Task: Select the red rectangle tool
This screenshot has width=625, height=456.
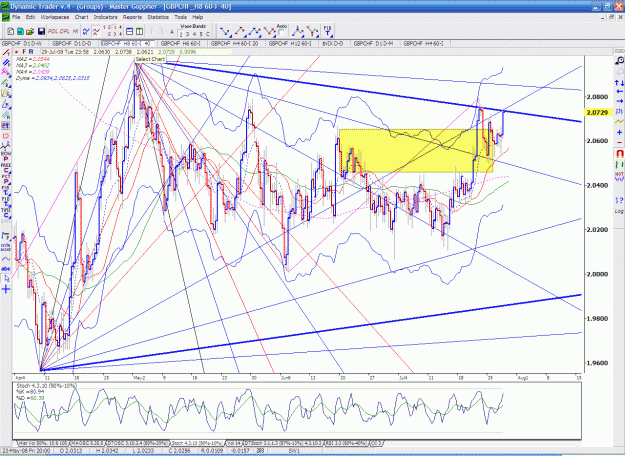Action: (x=6, y=136)
